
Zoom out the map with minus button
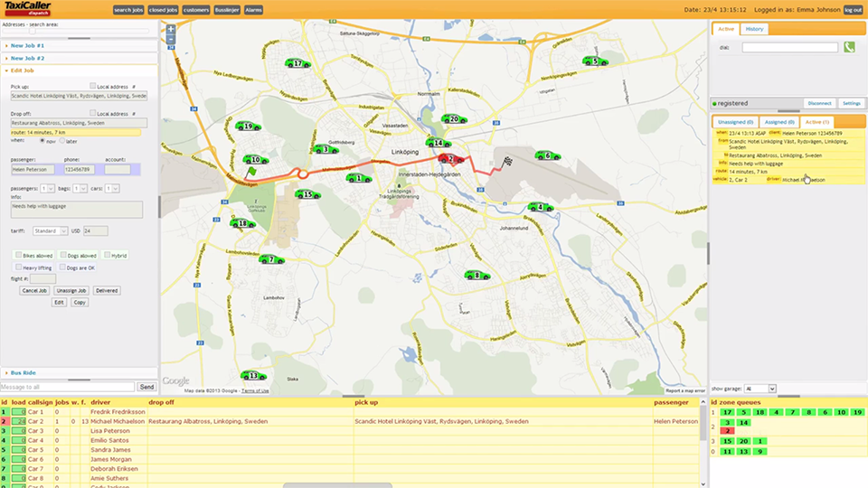171,39
